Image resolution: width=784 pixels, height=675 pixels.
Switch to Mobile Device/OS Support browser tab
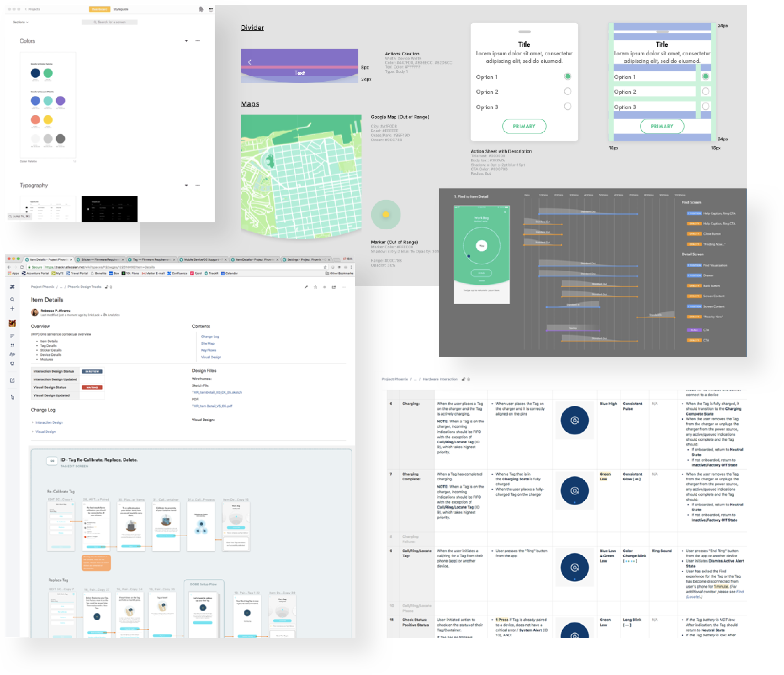(x=203, y=259)
